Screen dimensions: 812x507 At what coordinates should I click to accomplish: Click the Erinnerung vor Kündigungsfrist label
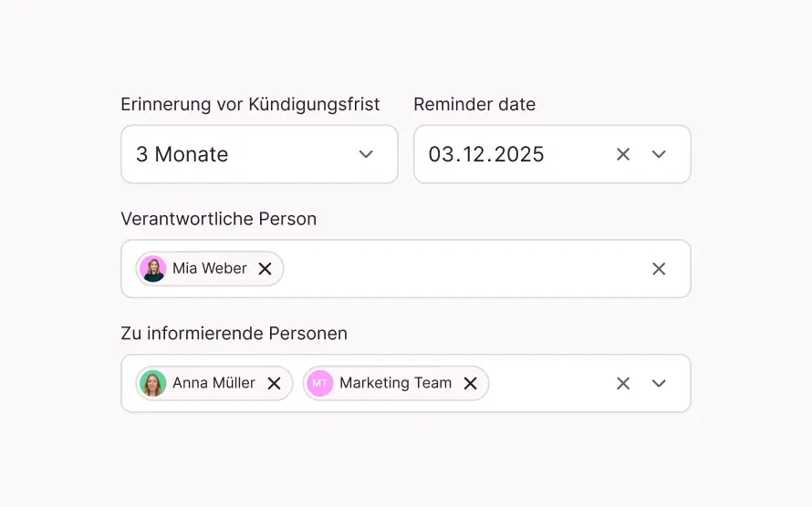250,105
